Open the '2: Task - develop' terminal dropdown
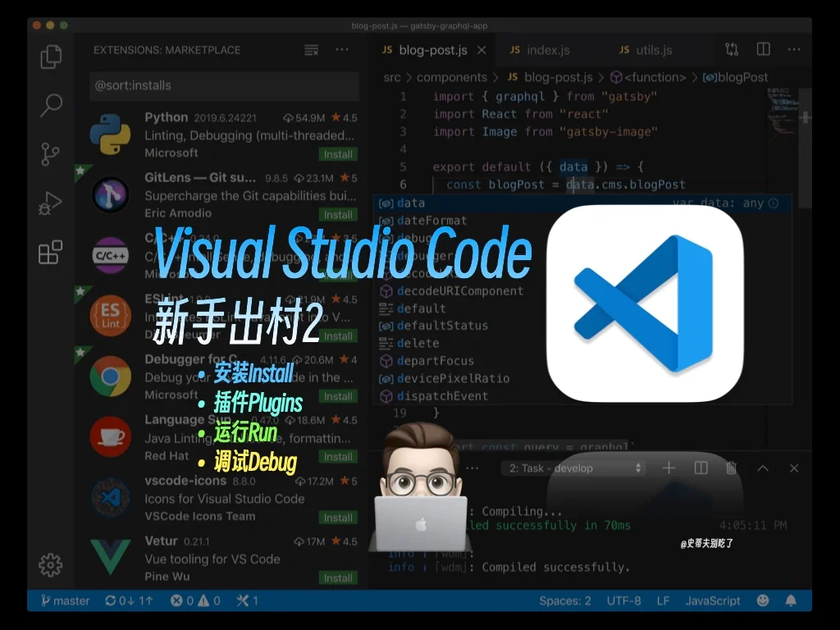840x630 pixels. coord(573,468)
